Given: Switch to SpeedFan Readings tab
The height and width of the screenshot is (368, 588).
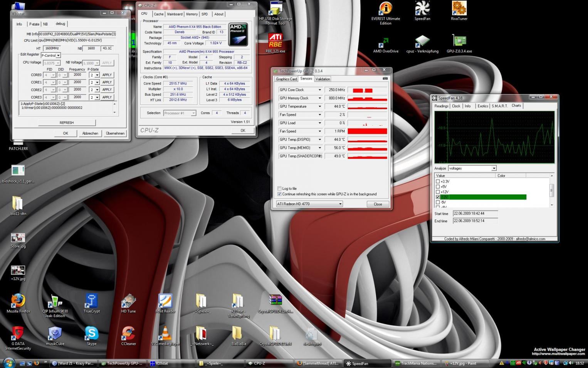Looking at the screenshot, I should tap(441, 106).
